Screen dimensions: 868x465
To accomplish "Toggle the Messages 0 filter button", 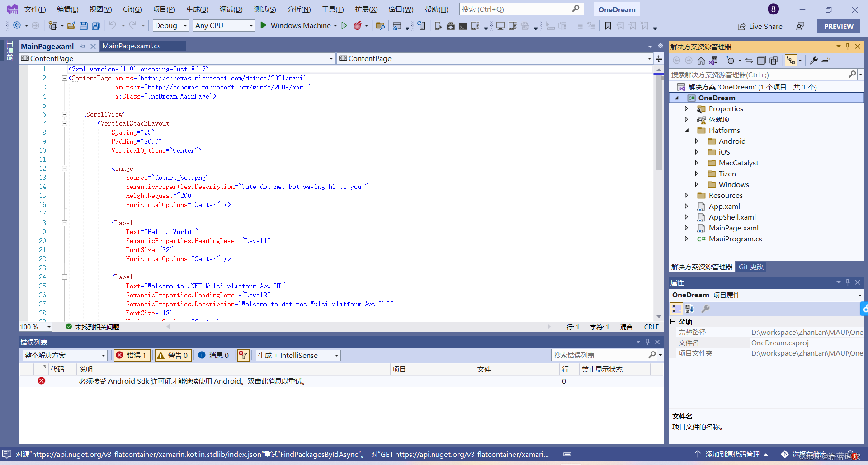I will pyautogui.click(x=214, y=355).
